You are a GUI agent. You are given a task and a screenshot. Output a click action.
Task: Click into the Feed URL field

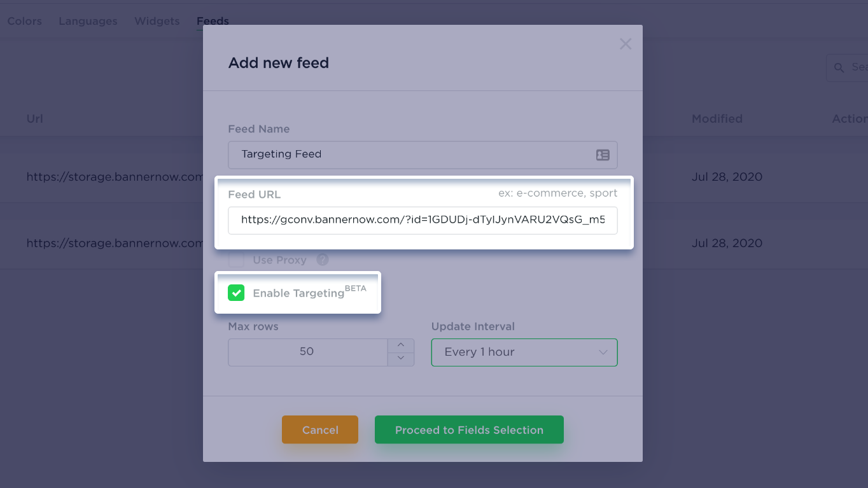point(423,221)
